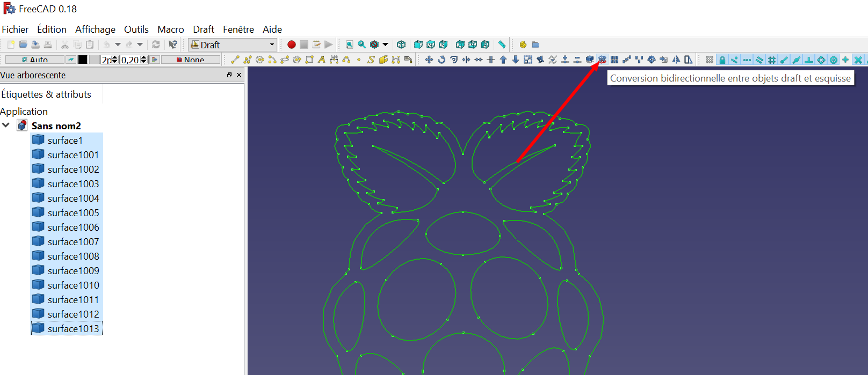The width and height of the screenshot is (868, 375).
Task: Create a new document with the toolbar icon
Action: click(x=11, y=45)
